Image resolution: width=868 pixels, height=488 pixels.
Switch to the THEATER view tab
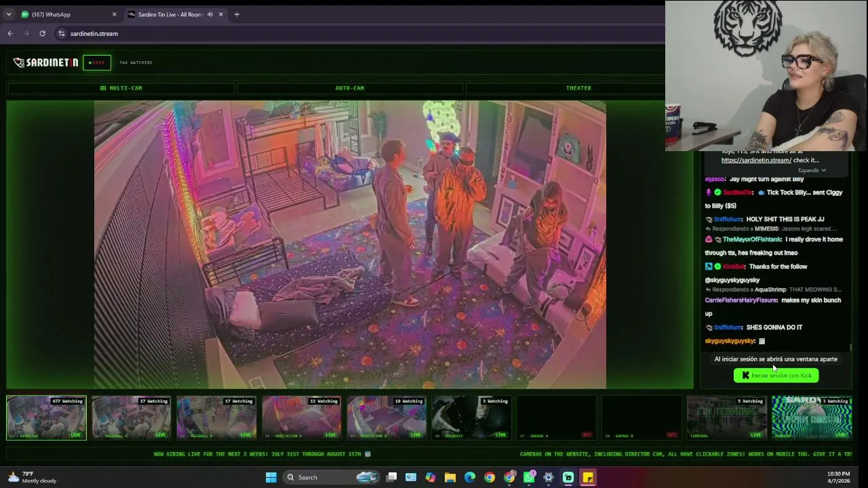pos(578,88)
